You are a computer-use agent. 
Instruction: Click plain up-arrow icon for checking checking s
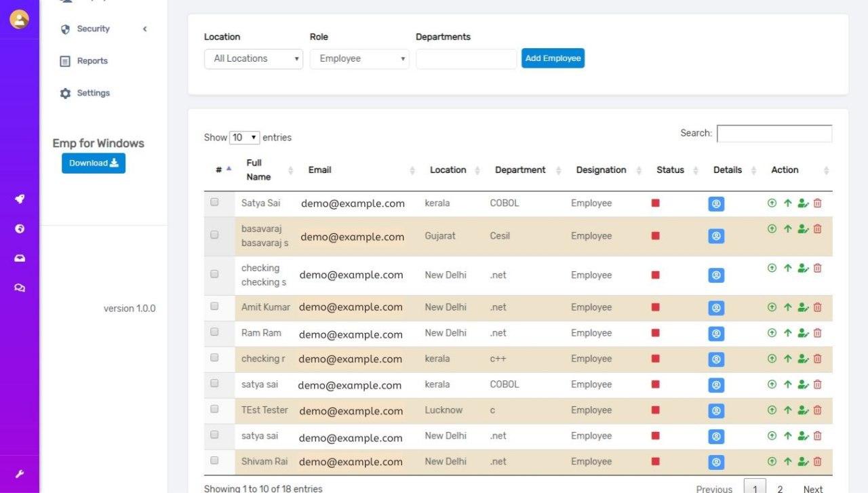tap(787, 268)
